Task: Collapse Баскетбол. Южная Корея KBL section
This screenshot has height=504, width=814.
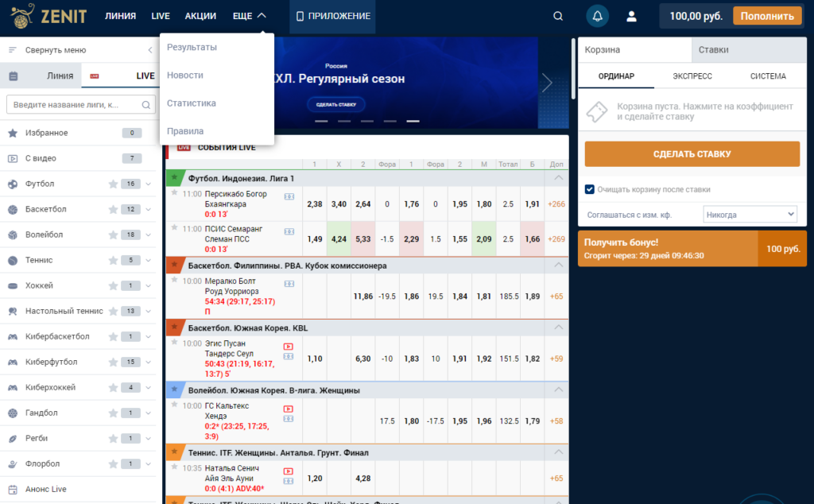Action: coord(559,328)
